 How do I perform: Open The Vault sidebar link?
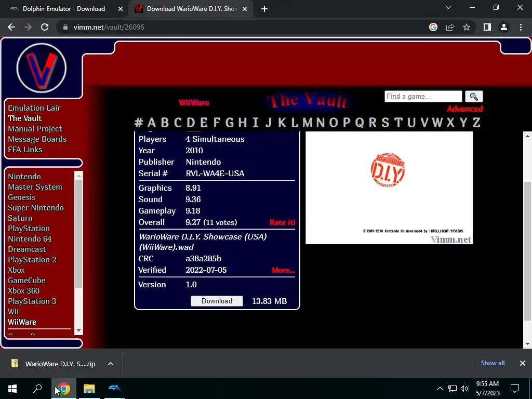(x=25, y=118)
